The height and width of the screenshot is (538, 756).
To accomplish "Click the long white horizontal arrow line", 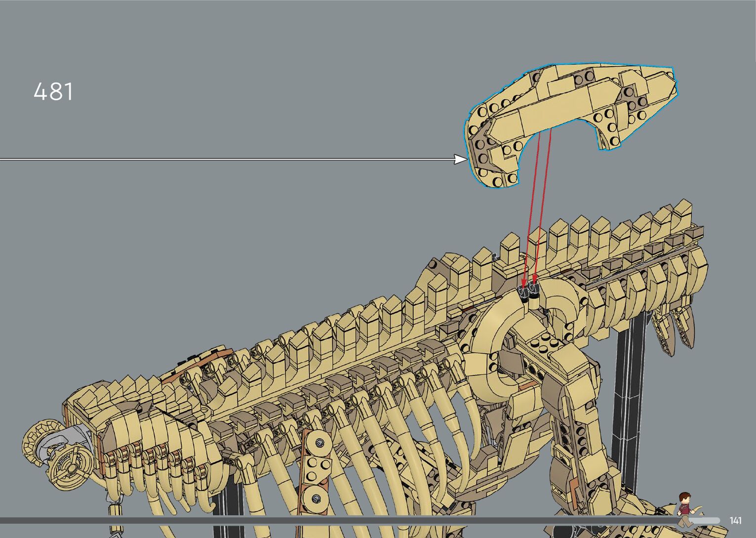I will point(222,159).
